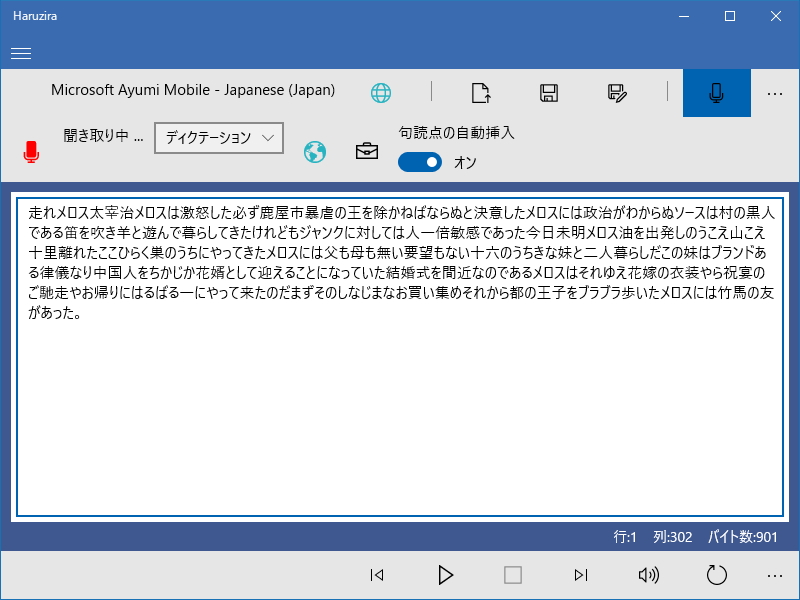Click the briefcase icon near the earth icon
The image size is (800, 600).
click(x=366, y=149)
